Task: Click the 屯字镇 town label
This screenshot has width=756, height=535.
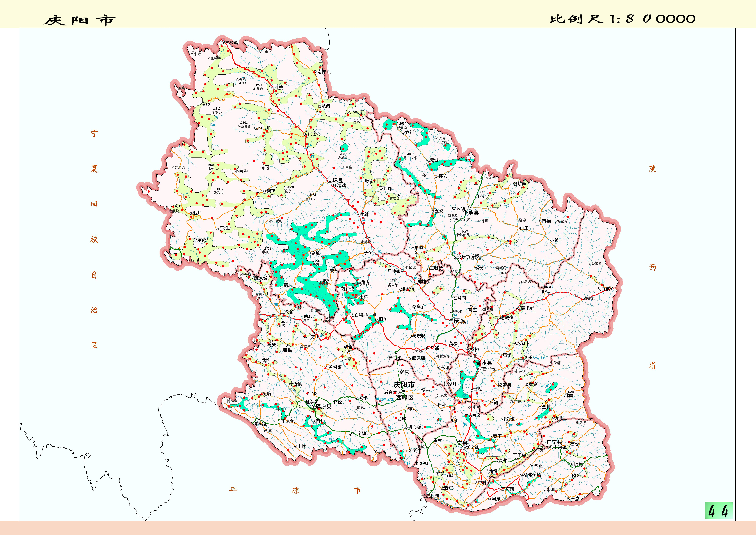Action: click(x=360, y=434)
